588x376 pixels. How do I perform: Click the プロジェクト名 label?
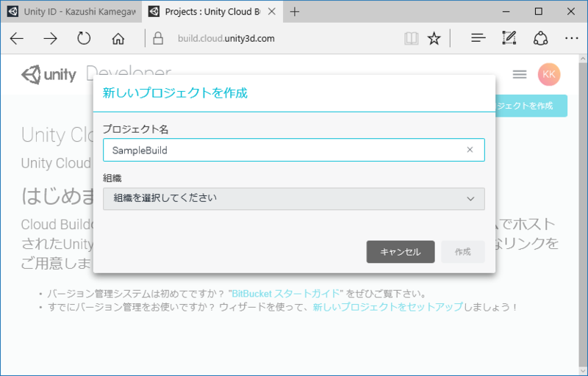pyautogui.click(x=136, y=129)
